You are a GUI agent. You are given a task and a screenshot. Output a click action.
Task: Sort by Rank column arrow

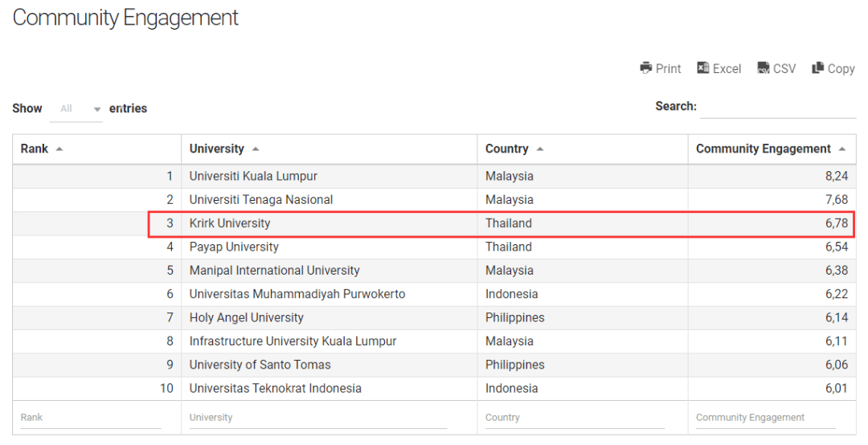[x=59, y=149]
